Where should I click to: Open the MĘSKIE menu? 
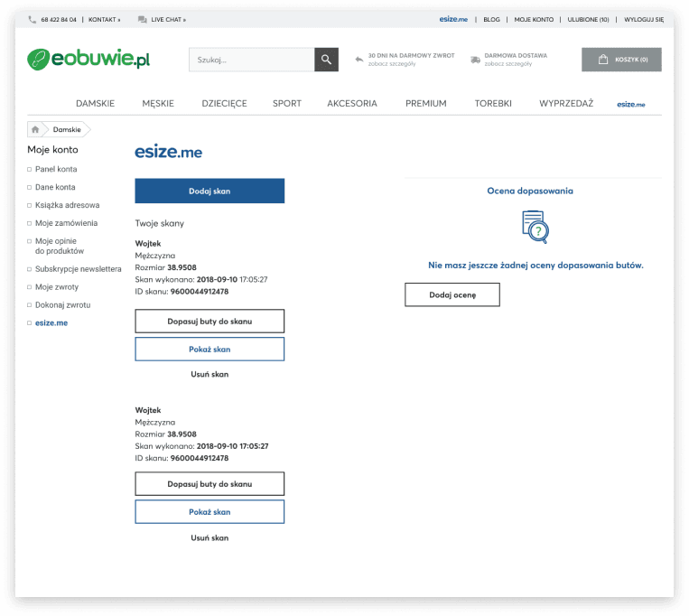tap(158, 103)
